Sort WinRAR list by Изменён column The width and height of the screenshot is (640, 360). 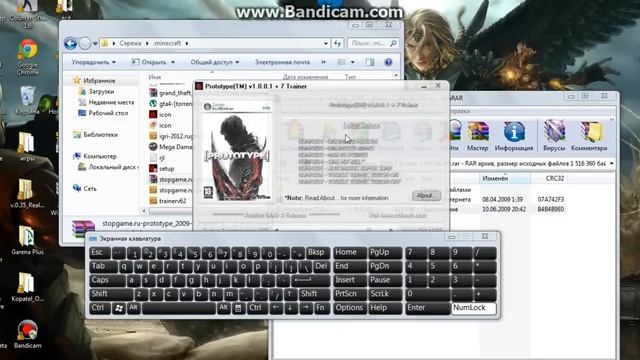pos(505,178)
